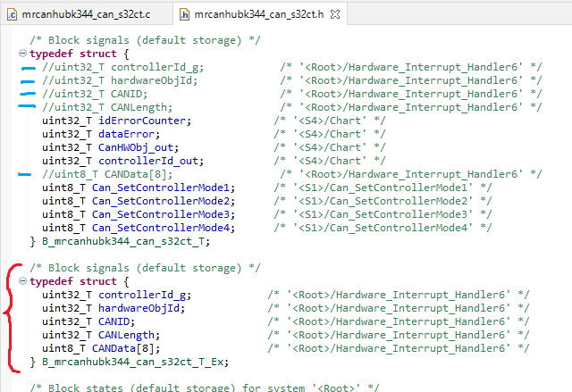Click the commented line //uint32_T CANLength;

coord(107,107)
